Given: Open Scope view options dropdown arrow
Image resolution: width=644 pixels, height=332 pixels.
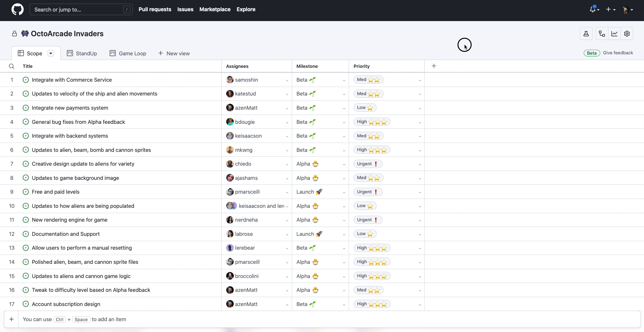Looking at the screenshot, I should pyautogui.click(x=51, y=53).
